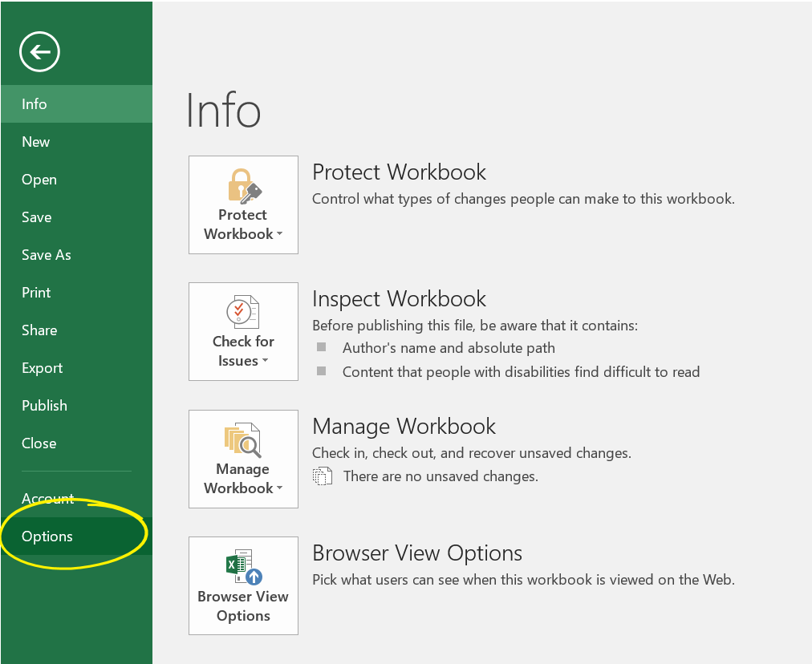The image size is (812, 664).
Task: Select the Info tab in sidebar
Action: [x=35, y=104]
